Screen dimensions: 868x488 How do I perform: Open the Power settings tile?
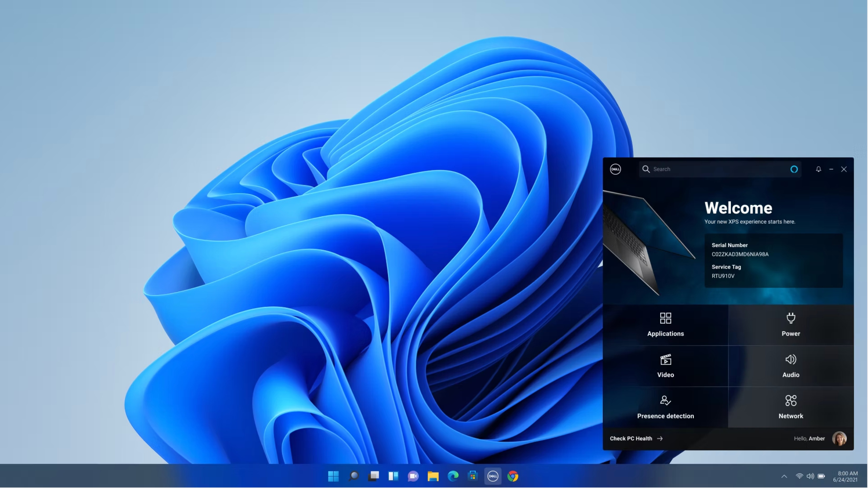pos(791,325)
